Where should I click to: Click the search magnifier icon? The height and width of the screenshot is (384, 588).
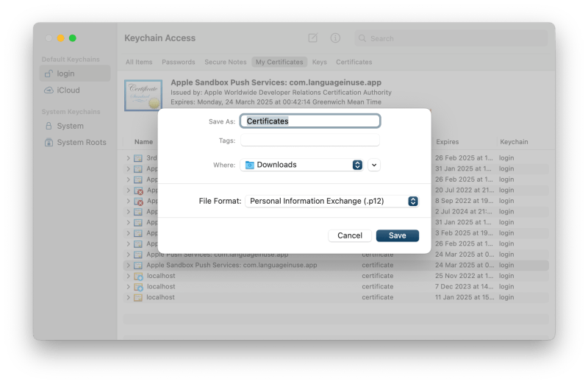tap(362, 38)
